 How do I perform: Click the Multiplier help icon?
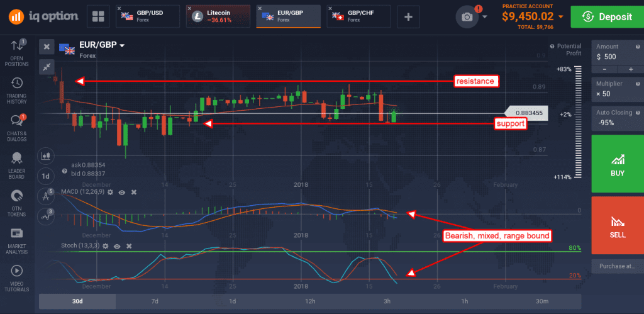click(638, 84)
